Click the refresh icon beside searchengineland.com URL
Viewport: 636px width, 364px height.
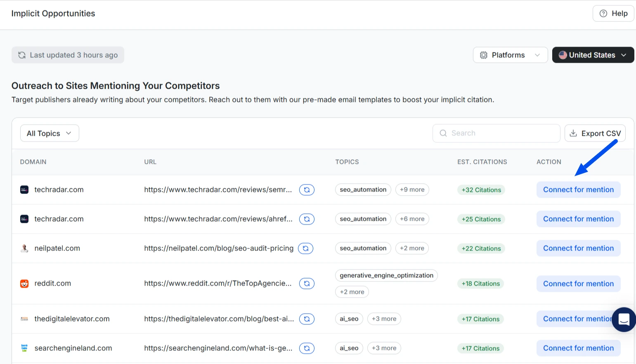[307, 348]
